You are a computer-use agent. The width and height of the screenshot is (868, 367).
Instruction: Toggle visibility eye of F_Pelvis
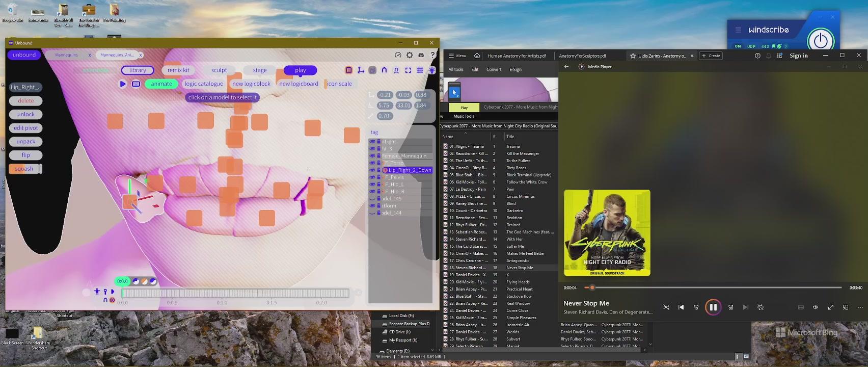click(x=372, y=177)
